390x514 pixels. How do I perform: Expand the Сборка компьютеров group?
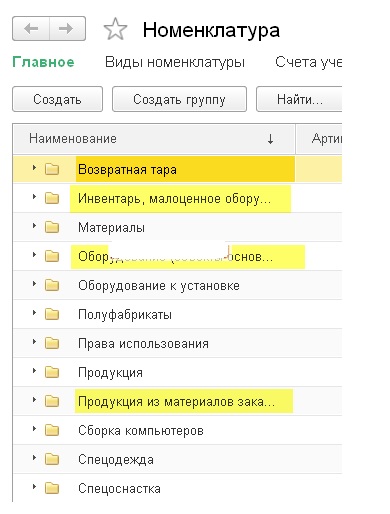(x=34, y=428)
